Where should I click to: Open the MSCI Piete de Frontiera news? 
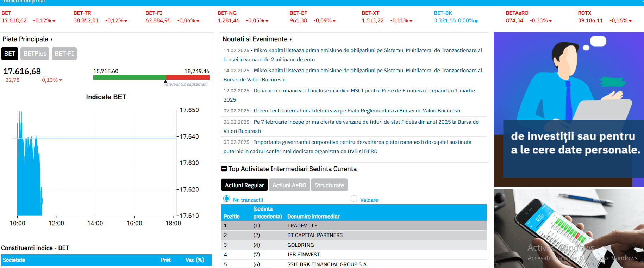[x=349, y=95]
